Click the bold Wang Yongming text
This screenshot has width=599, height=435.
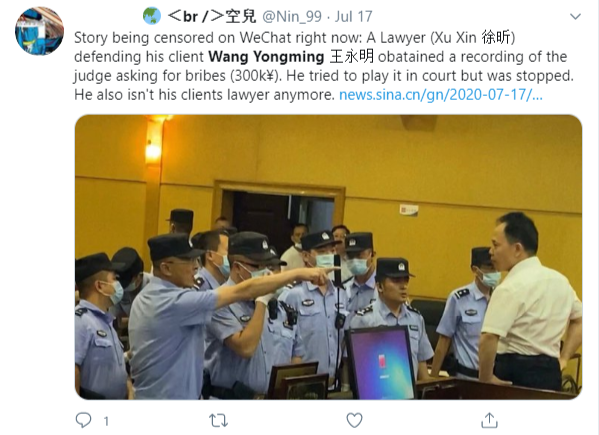click(x=266, y=57)
